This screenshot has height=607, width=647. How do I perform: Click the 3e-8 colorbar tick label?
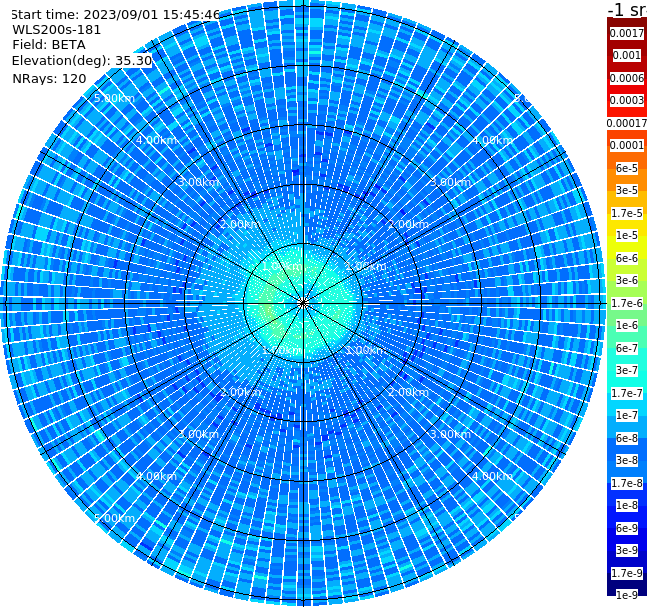tap(627, 460)
